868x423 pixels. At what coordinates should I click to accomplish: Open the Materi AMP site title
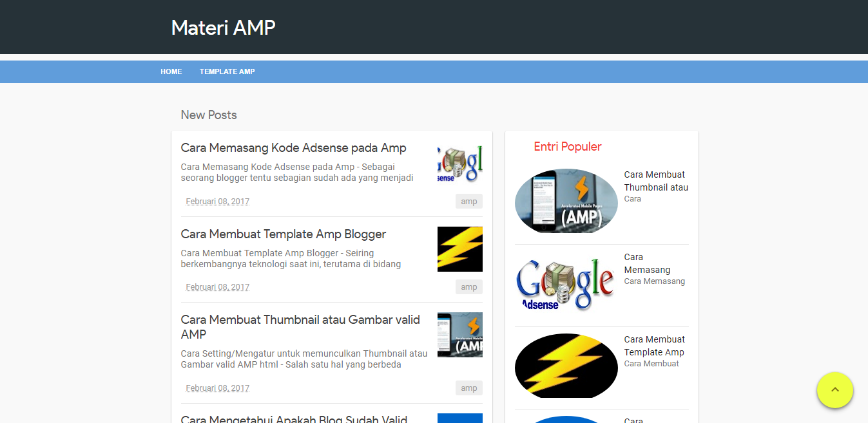click(x=223, y=27)
